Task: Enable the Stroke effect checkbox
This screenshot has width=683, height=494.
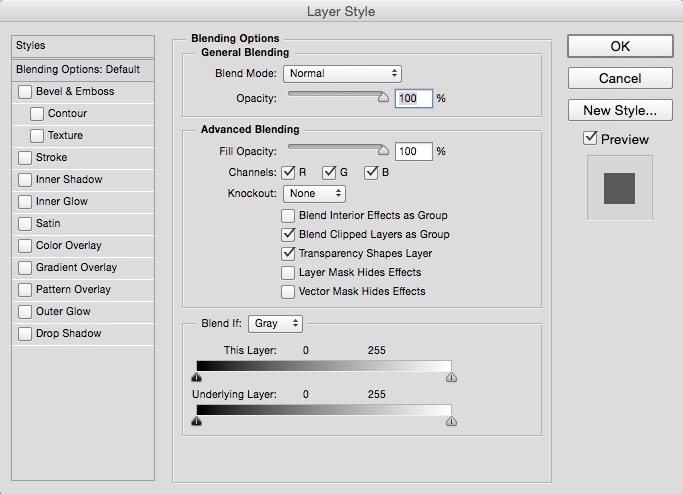Action: tap(25, 158)
